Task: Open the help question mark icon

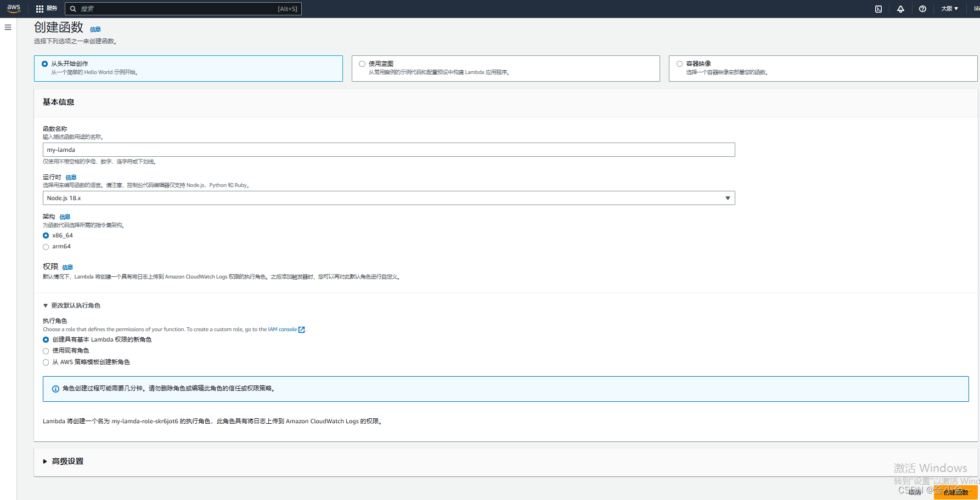Action: pyautogui.click(x=922, y=9)
